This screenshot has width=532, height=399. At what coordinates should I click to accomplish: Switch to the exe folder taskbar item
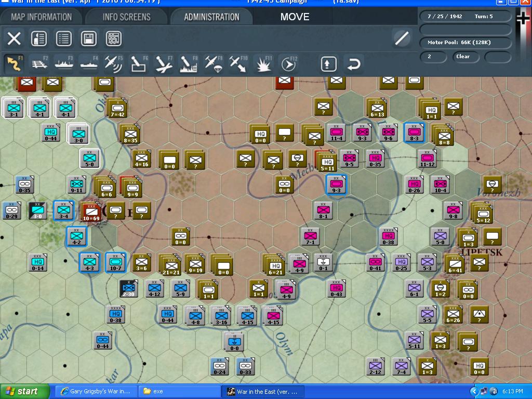(x=179, y=392)
